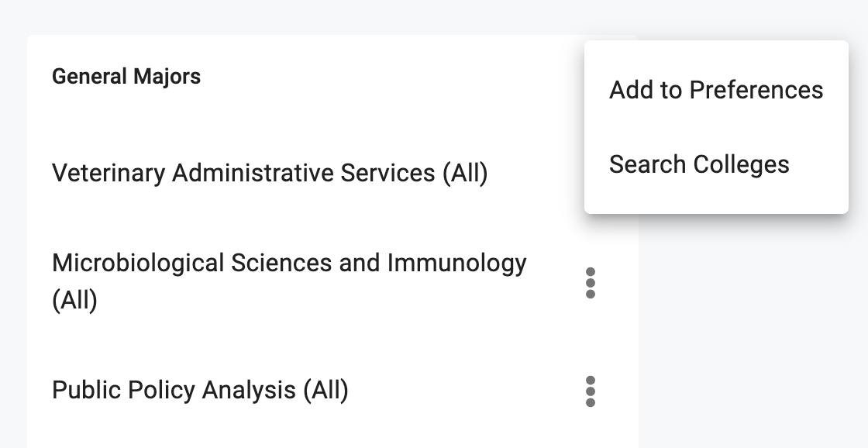Click the General Majors heading
Screen dimensions: 868x448
coord(126,77)
